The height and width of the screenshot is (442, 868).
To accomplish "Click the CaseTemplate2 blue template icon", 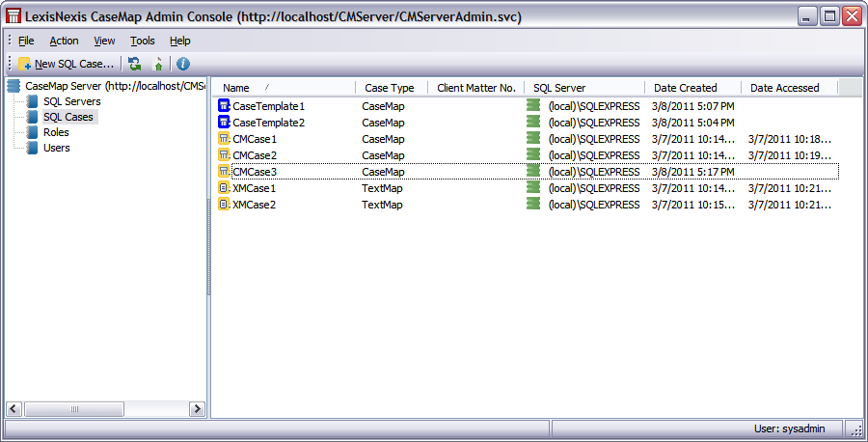I will pyautogui.click(x=224, y=123).
